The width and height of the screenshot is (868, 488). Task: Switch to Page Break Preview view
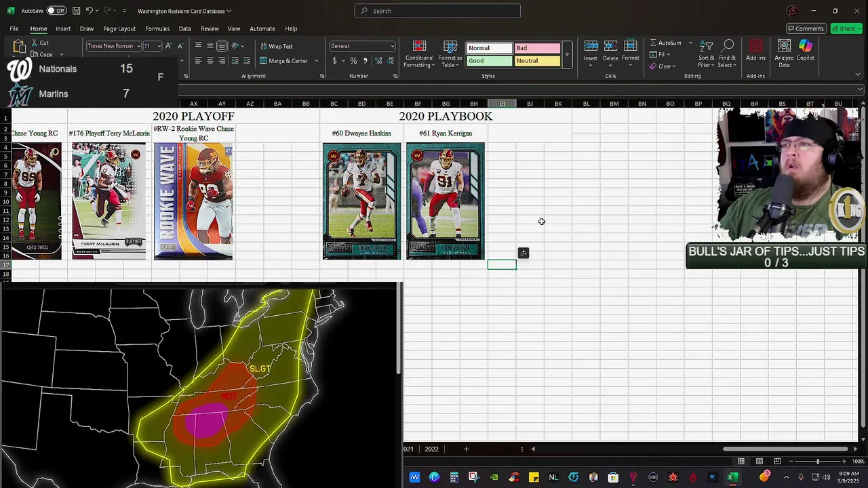[x=777, y=462]
